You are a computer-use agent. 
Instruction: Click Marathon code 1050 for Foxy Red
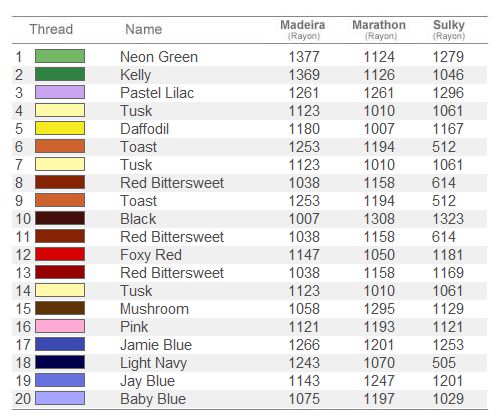pos(379,255)
